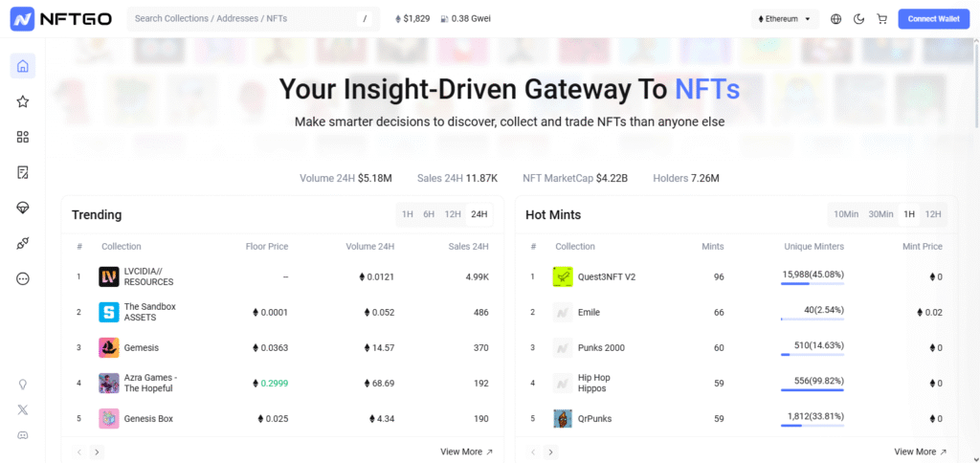Open the Gemesis collection name
Image resolution: width=980 pixels, height=463 pixels.
142,347
